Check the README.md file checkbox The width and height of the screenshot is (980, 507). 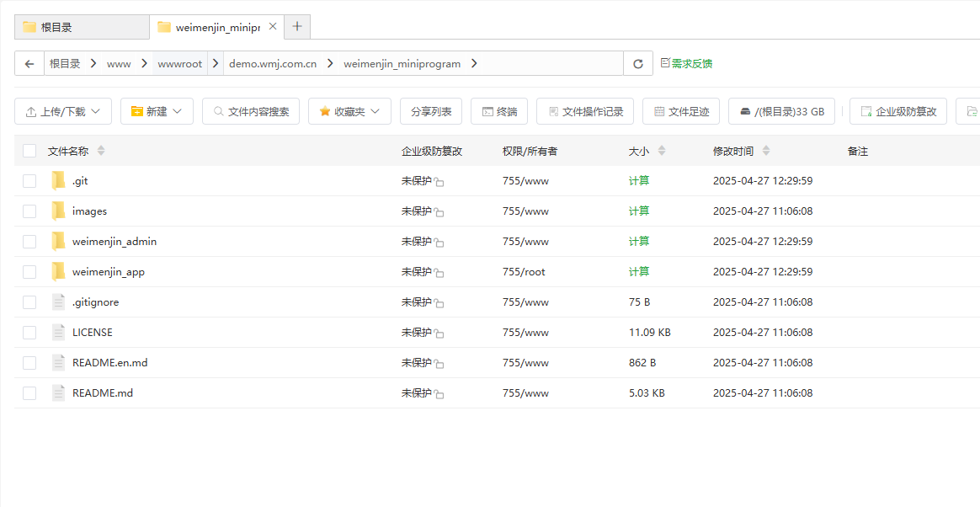coord(29,393)
